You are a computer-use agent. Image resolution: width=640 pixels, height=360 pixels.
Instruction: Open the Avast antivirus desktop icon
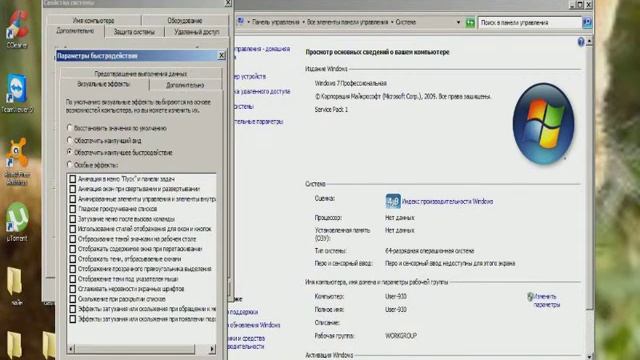[x=17, y=160]
